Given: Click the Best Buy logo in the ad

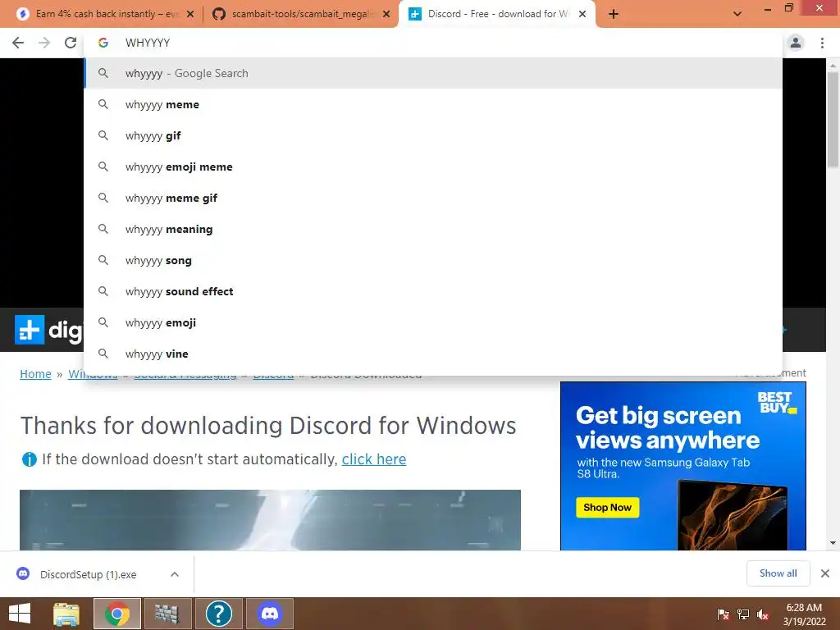Looking at the screenshot, I should 776,403.
